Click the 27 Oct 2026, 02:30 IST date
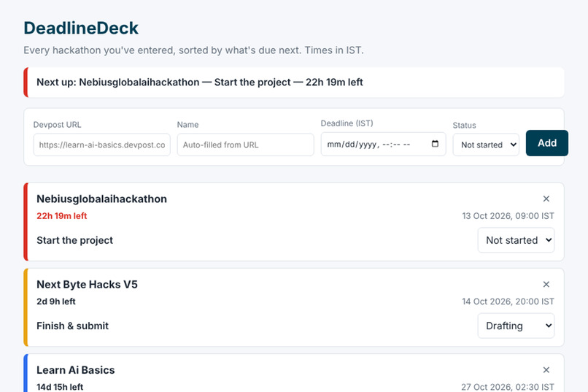Screen dimensions: 588x392 tap(507, 387)
